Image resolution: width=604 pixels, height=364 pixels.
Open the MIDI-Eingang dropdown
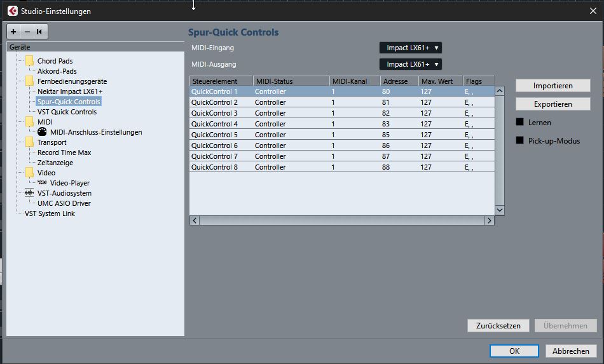coord(410,48)
